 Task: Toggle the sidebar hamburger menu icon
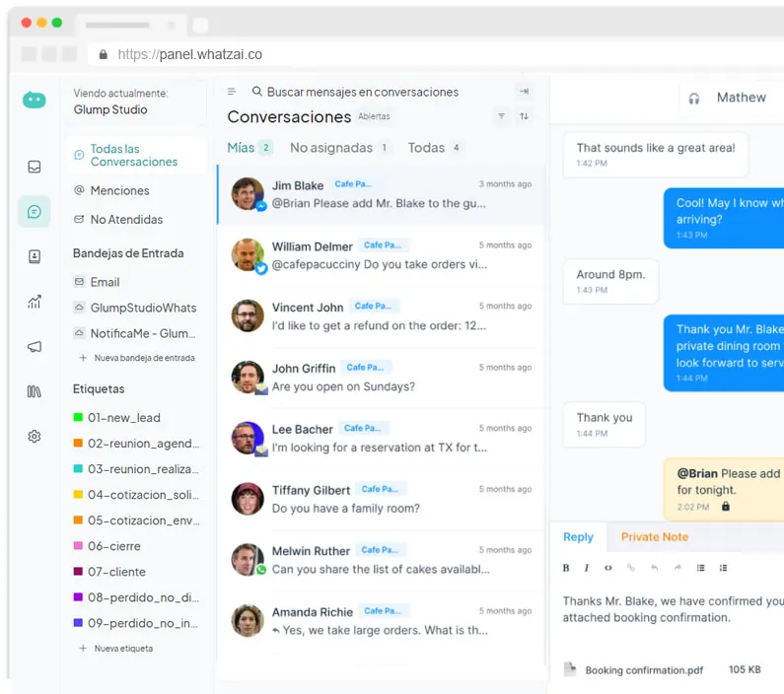pyautogui.click(x=232, y=92)
